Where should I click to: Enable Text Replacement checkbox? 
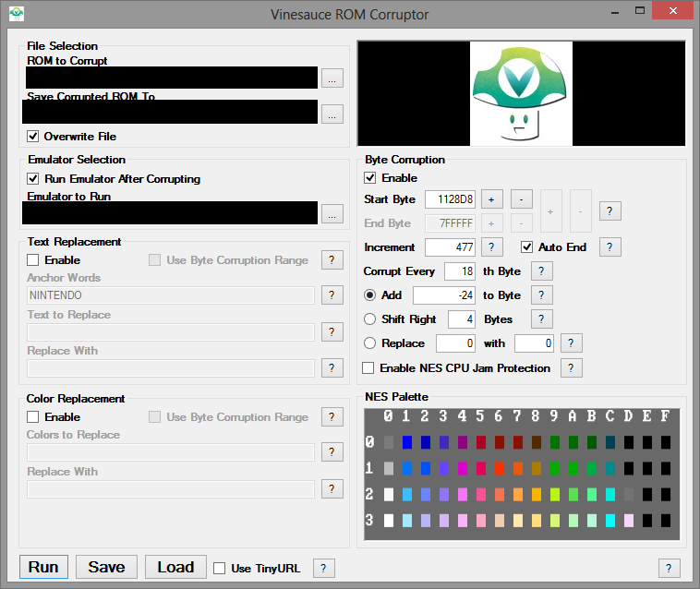click(33, 259)
